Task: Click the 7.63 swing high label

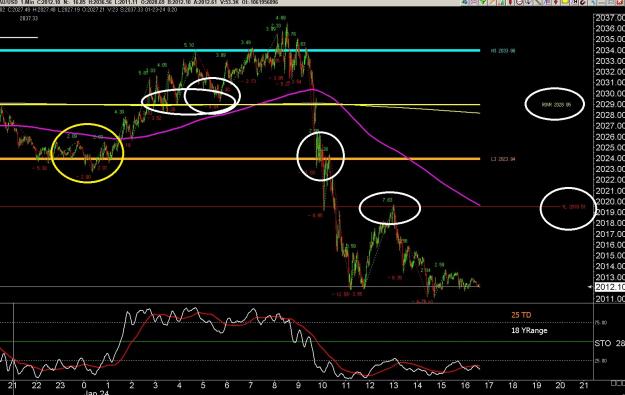Action: [x=387, y=200]
